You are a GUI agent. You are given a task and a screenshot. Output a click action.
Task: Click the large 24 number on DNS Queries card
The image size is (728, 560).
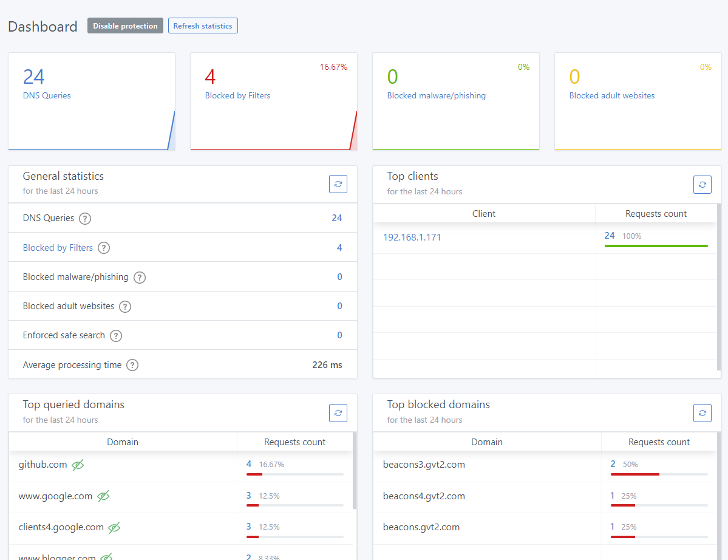coord(34,77)
